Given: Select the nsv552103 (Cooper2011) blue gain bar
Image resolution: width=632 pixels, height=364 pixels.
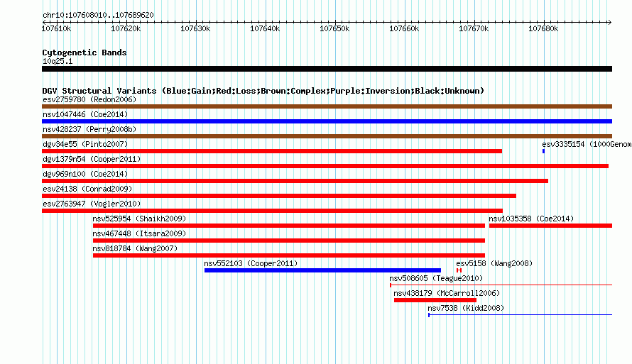Looking at the screenshot, I should click(323, 270).
